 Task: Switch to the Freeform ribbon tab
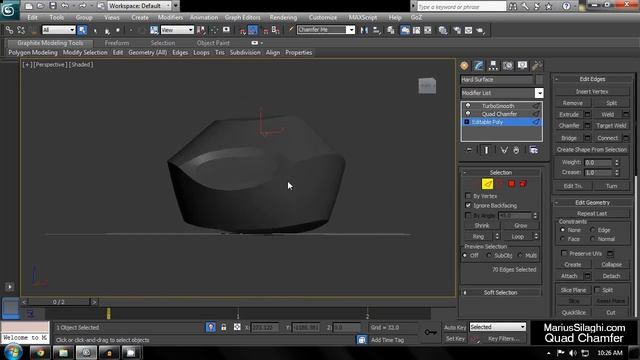pos(117,43)
